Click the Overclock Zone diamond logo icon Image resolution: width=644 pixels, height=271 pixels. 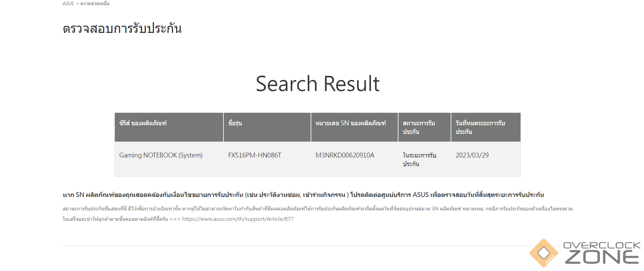point(544,253)
